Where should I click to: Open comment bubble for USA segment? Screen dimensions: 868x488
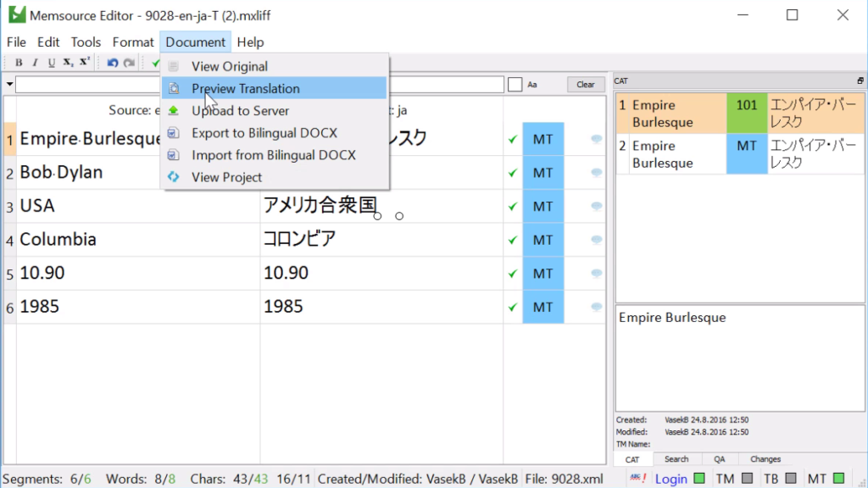[596, 207]
